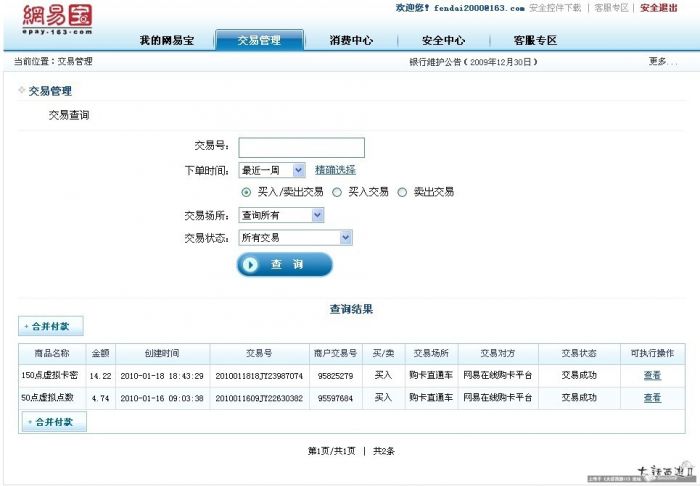
Task: Open the 安全中心 tab
Action: click(x=443, y=41)
